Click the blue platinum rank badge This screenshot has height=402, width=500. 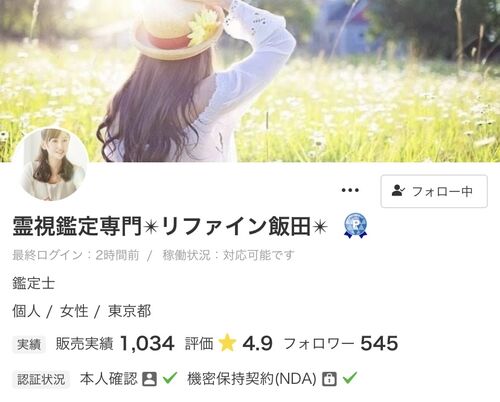coord(355,226)
